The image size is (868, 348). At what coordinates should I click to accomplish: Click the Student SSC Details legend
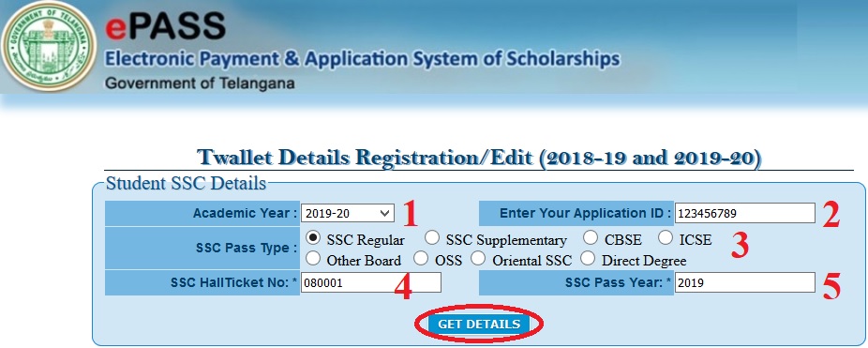(x=186, y=183)
